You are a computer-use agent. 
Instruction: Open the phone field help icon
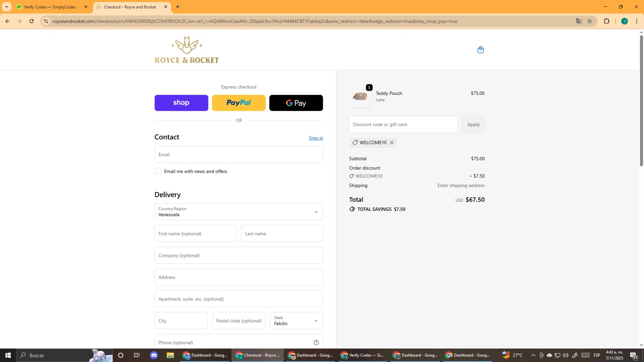coord(316,342)
